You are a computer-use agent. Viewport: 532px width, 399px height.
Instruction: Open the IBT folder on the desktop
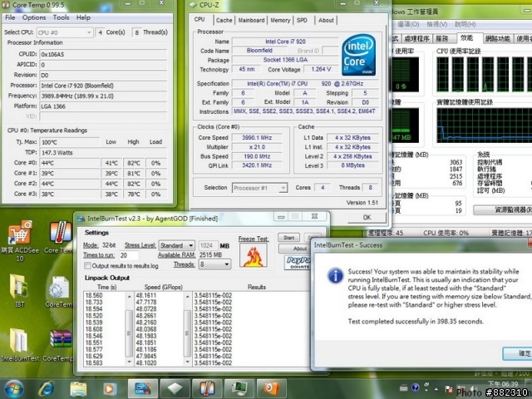[19, 291]
